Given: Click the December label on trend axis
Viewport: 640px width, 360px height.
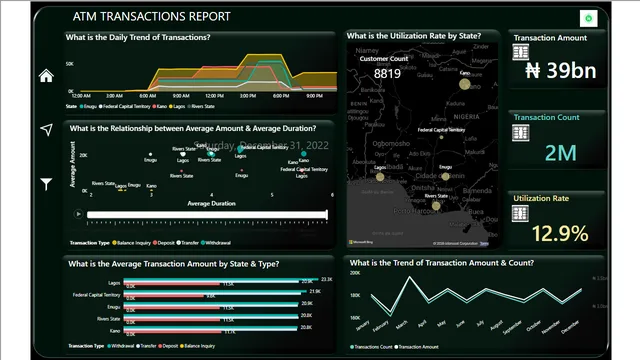Looking at the screenshot, I should click(x=570, y=327).
